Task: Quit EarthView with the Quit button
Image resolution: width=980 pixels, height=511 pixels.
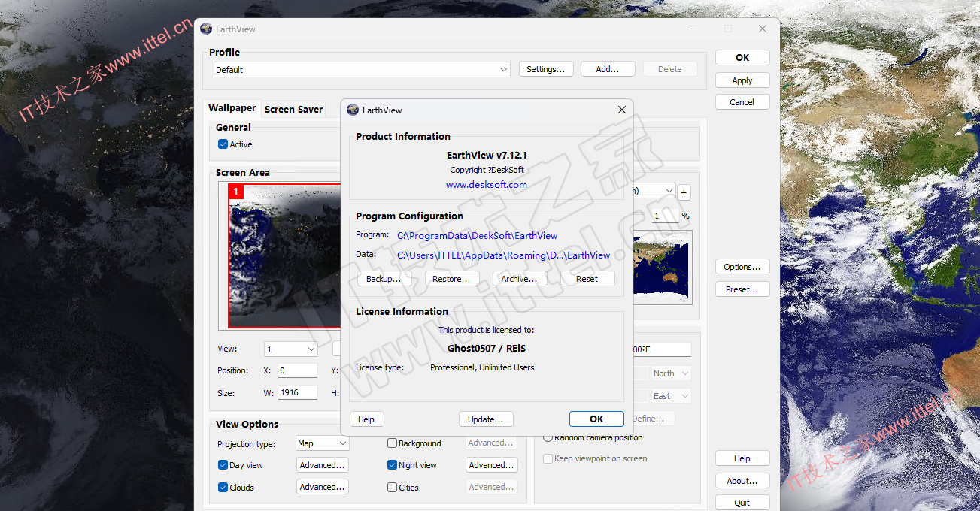Action: coord(742,503)
